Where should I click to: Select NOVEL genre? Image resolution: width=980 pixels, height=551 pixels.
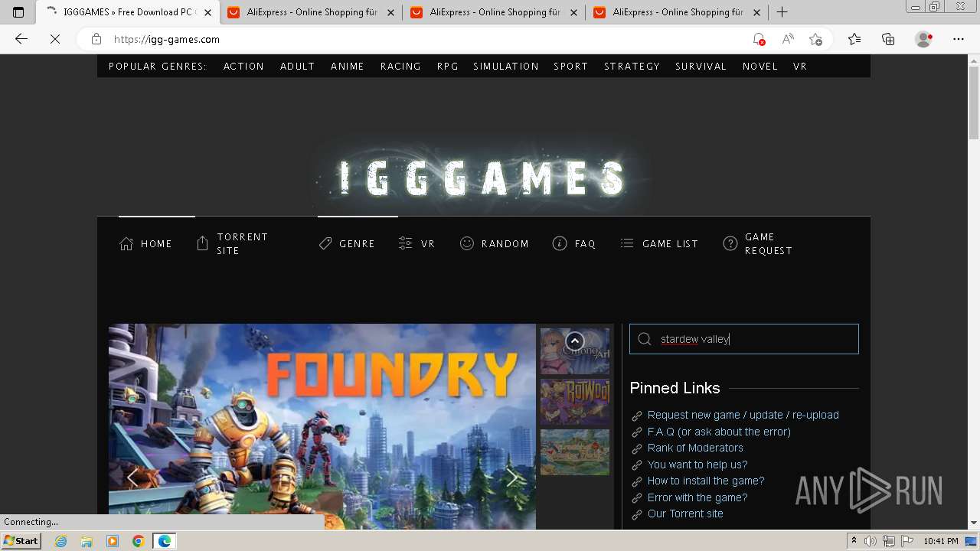[x=760, y=67]
